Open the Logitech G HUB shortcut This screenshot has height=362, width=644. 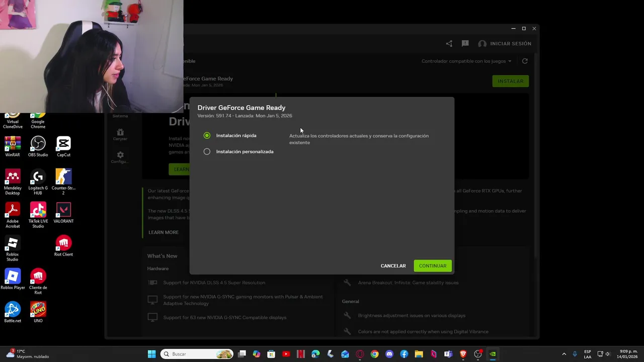38,183
